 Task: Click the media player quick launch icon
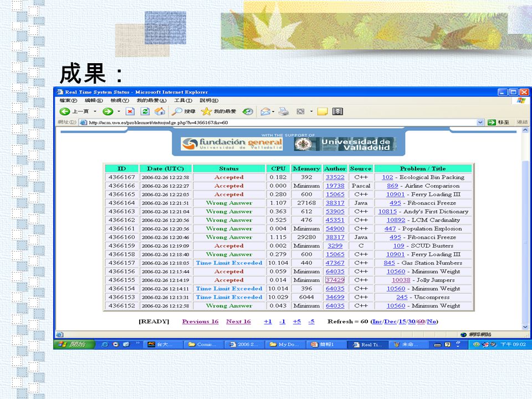click(x=116, y=344)
